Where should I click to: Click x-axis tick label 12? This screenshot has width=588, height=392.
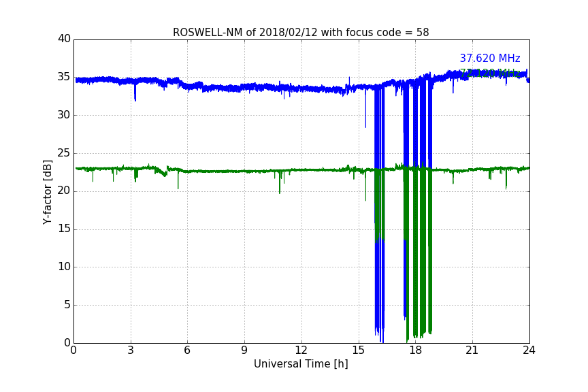pos(301,350)
